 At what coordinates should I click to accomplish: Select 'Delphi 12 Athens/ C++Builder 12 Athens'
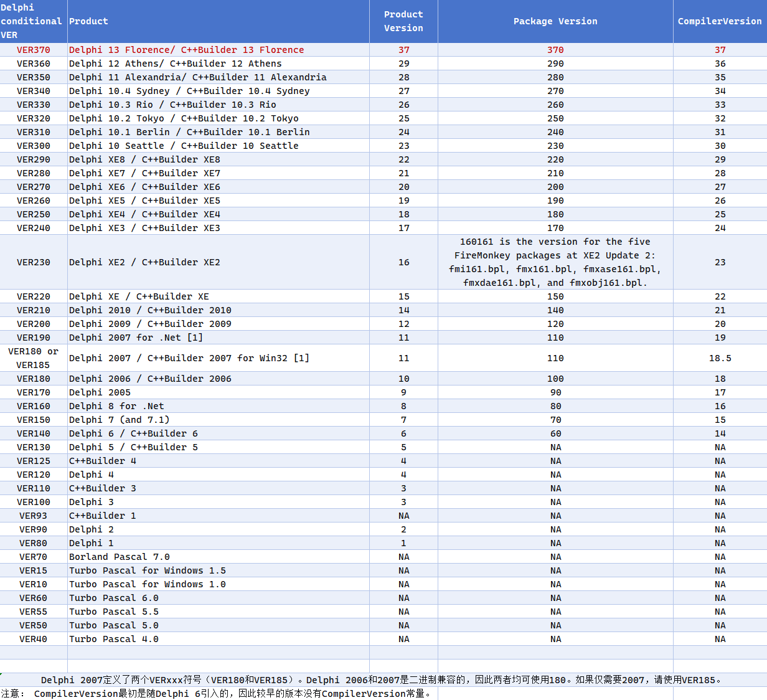pyautogui.click(x=219, y=64)
